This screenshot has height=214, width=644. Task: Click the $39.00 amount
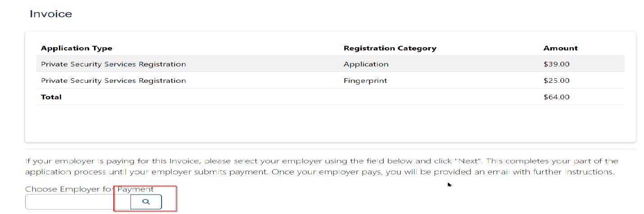(x=556, y=64)
